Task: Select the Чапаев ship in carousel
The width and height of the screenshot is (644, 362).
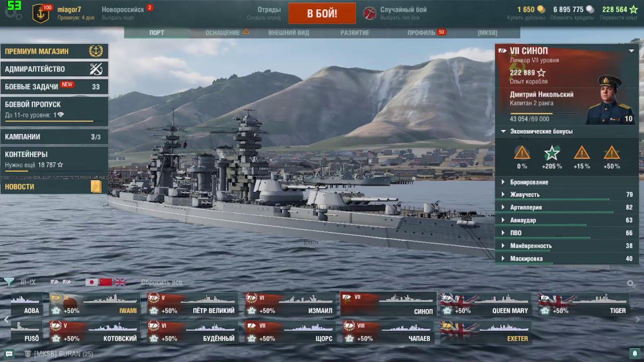Action: [388, 332]
